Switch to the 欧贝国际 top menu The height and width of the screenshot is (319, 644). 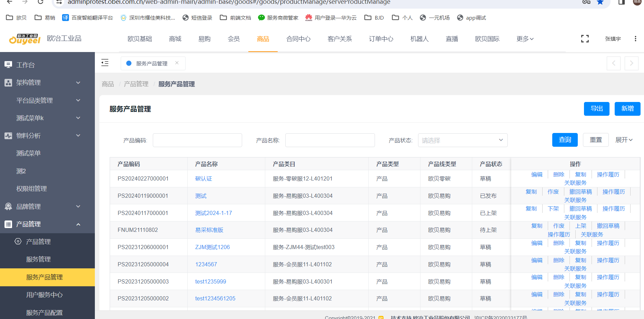(x=487, y=39)
